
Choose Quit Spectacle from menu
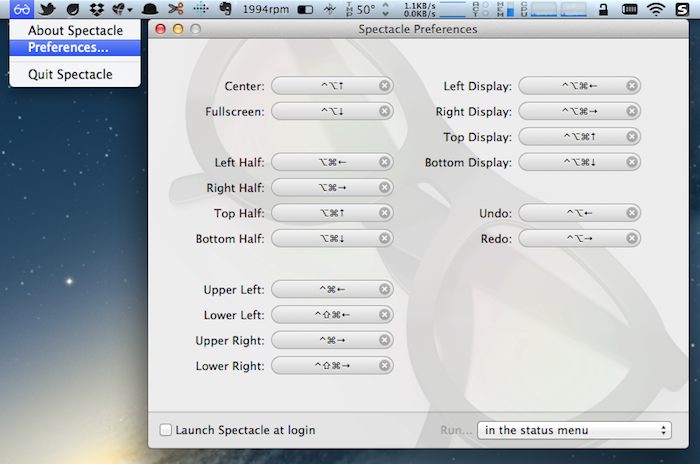[75, 74]
